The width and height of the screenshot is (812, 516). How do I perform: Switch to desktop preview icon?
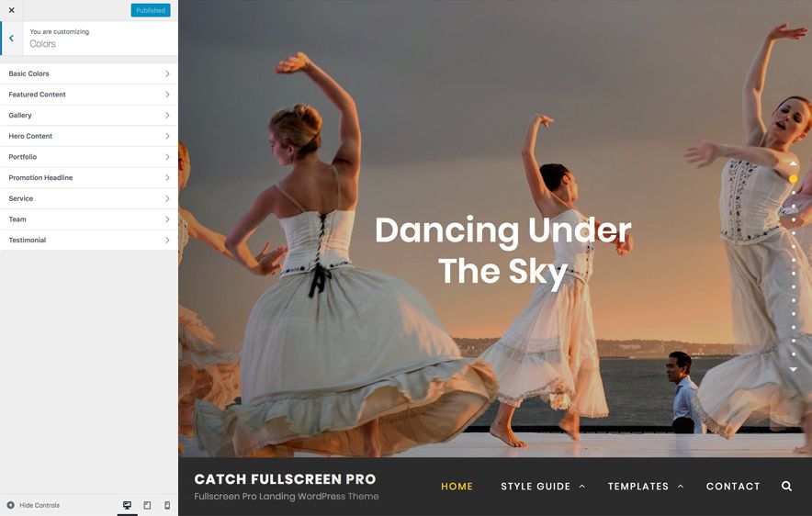127,505
